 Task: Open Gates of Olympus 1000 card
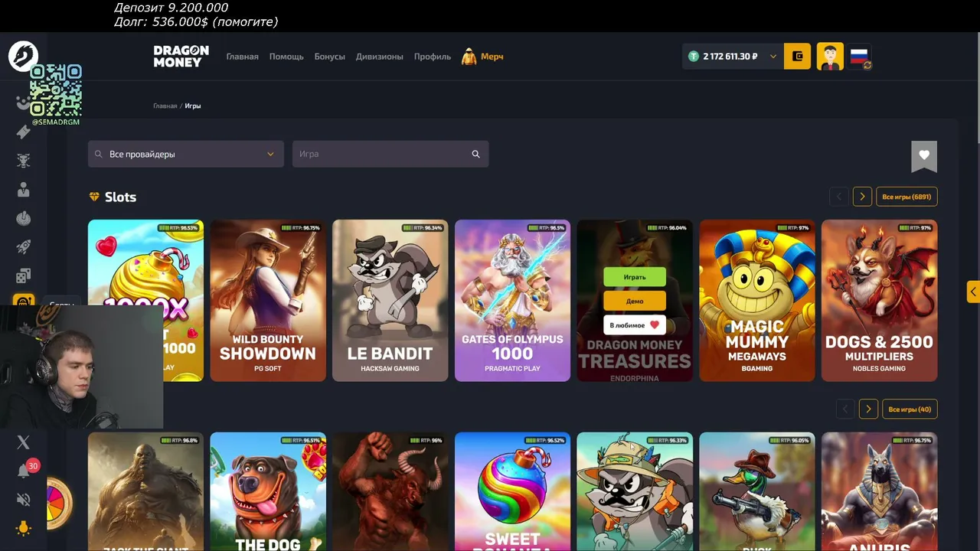pos(512,300)
